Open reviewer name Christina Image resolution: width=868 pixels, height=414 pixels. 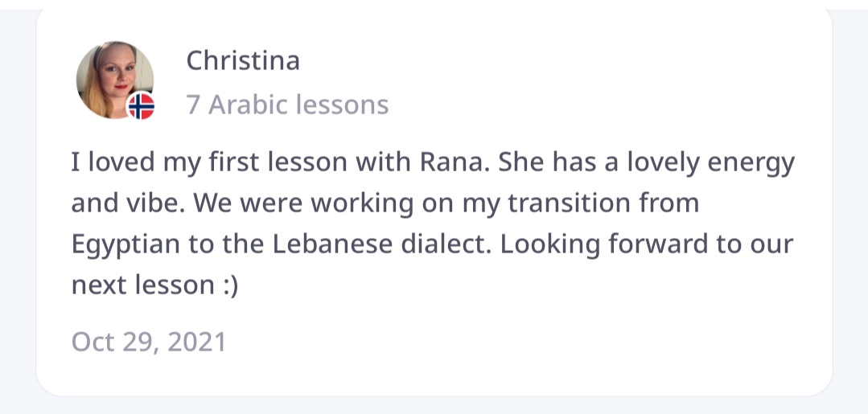[x=243, y=61]
